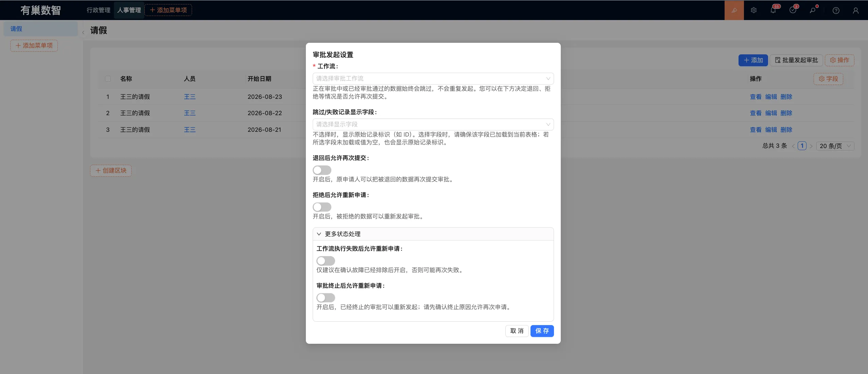Click the 人员 column header
868x374 pixels.
pyautogui.click(x=190, y=79)
